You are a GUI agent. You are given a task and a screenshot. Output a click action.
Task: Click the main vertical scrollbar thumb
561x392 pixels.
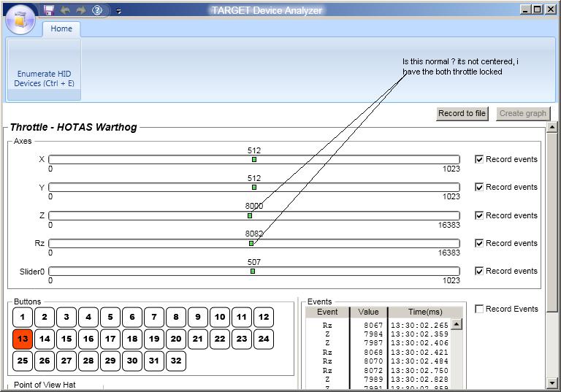(552, 222)
